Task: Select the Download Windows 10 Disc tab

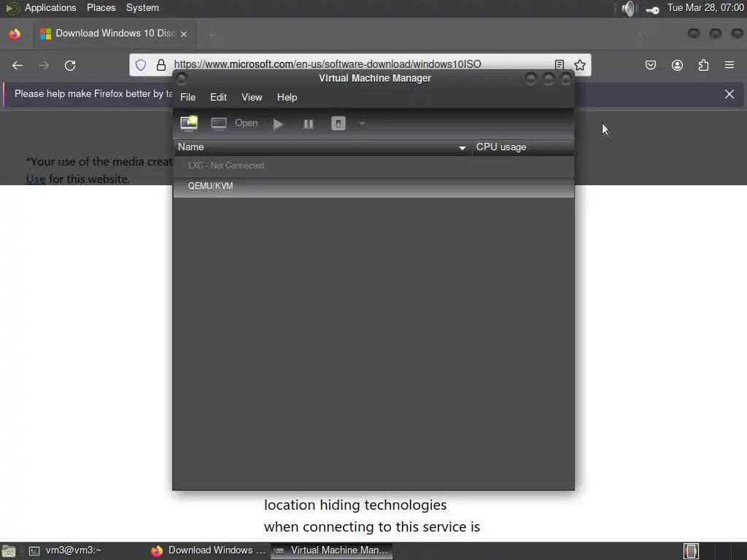Action: click(x=115, y=34)
